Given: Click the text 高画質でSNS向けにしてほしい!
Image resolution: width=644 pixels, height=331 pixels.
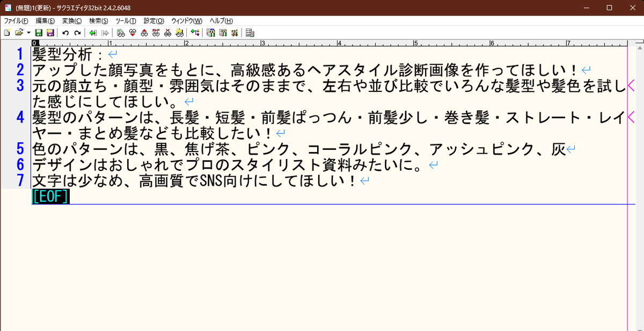Looking at the screenshot, I should point(248,181).
